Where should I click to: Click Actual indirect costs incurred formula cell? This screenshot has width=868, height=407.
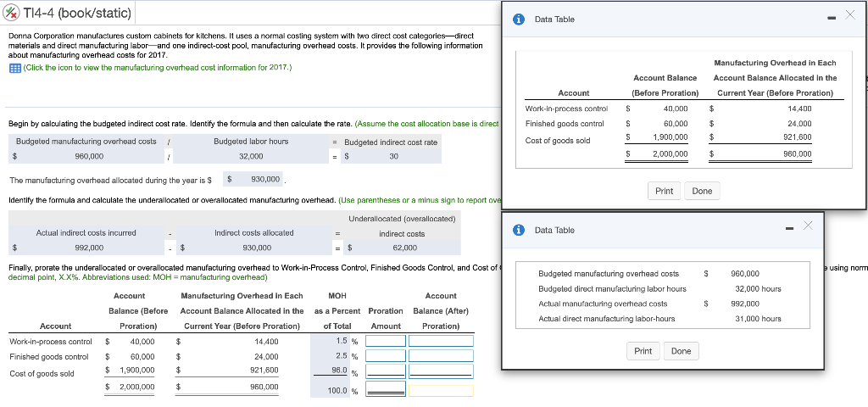86,233
